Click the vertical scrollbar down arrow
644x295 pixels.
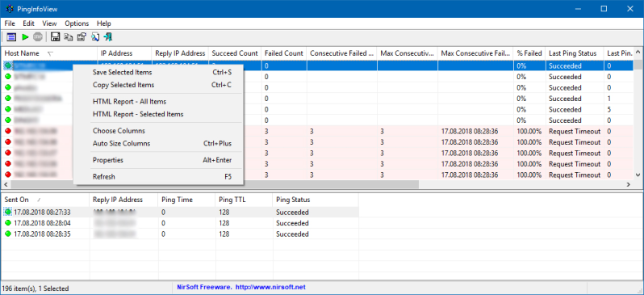pos(638,175)
